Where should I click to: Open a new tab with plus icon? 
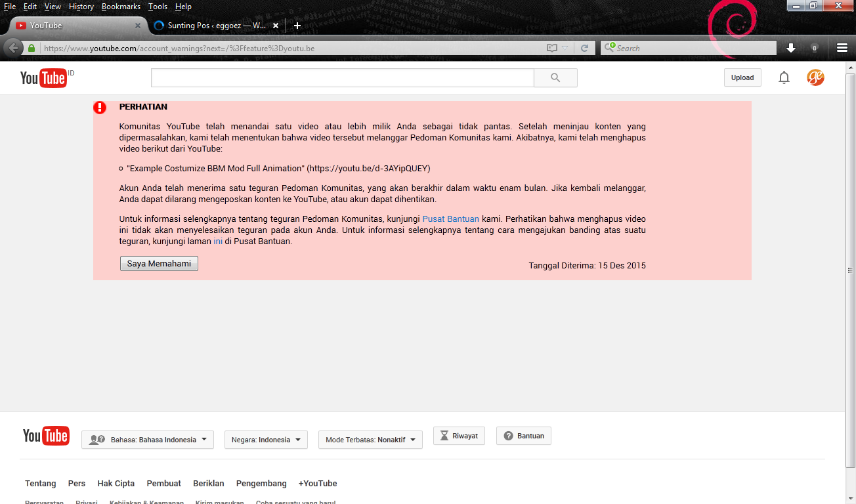pyautogui.click(x=297, y=26)
